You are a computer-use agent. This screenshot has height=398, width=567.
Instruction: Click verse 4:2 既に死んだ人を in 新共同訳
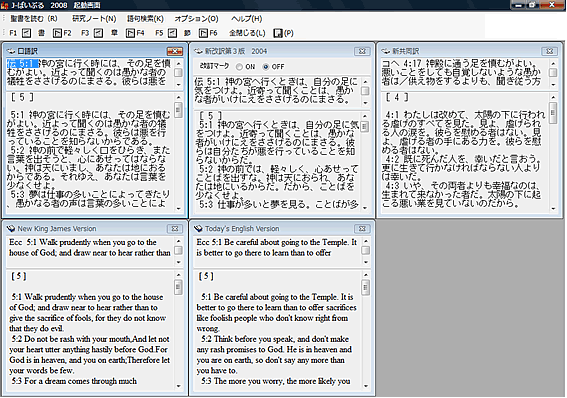[x=464, y=159]
